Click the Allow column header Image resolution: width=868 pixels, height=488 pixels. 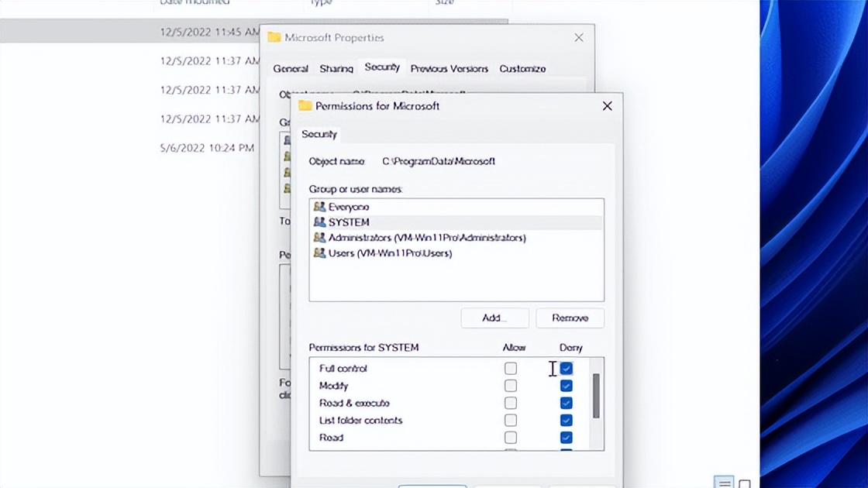click(514, 348)
